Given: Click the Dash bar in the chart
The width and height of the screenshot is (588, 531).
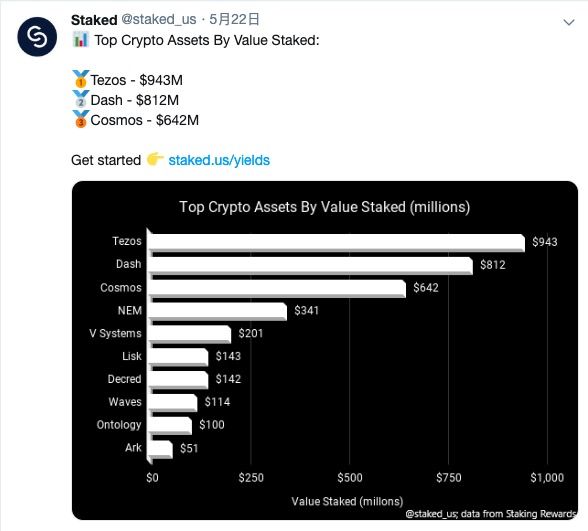Looking at the screenshot, I should click(x=310, y=266).
